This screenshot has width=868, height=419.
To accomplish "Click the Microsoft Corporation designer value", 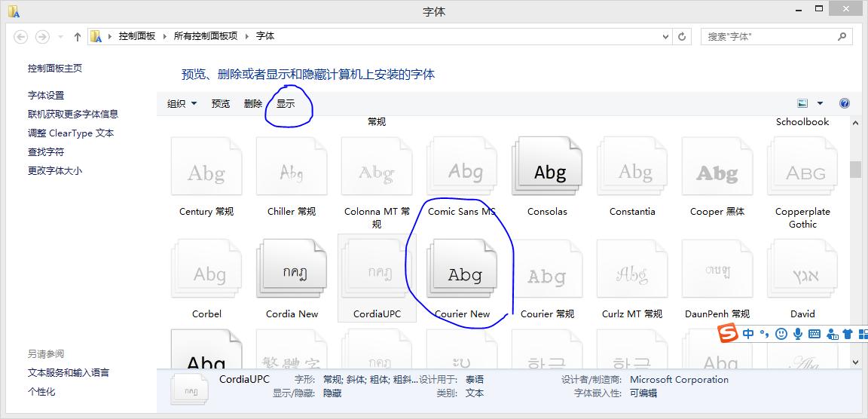I will 679,380.
